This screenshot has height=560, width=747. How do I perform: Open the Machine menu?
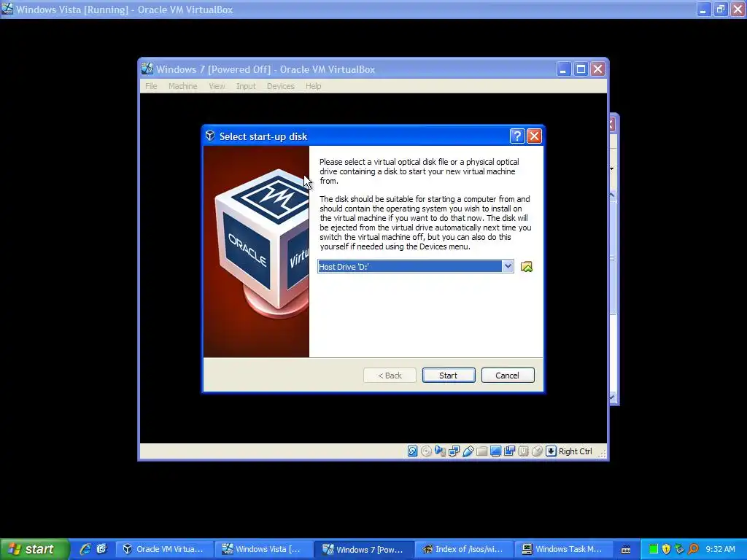tap(182, 86)
